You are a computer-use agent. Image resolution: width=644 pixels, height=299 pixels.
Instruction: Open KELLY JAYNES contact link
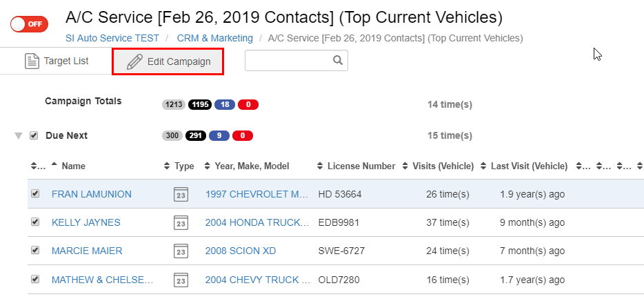click(x=85, y=222)
